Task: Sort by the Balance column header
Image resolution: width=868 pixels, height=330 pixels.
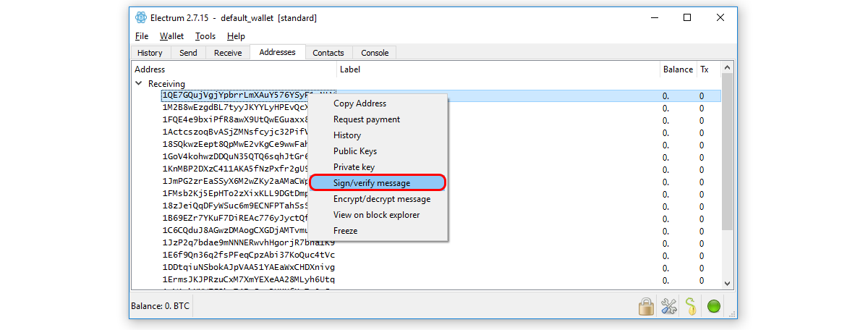Action: coord(678,69)
